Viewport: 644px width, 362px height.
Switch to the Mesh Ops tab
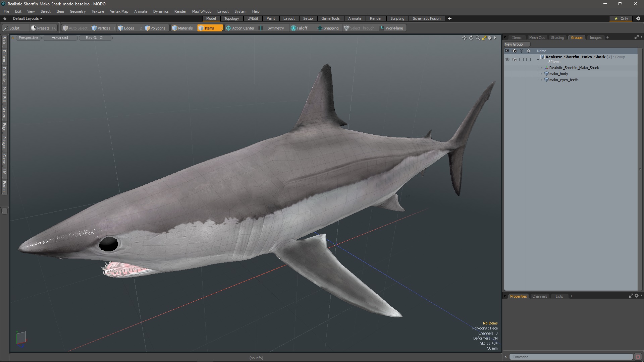(x=537, y=38)
